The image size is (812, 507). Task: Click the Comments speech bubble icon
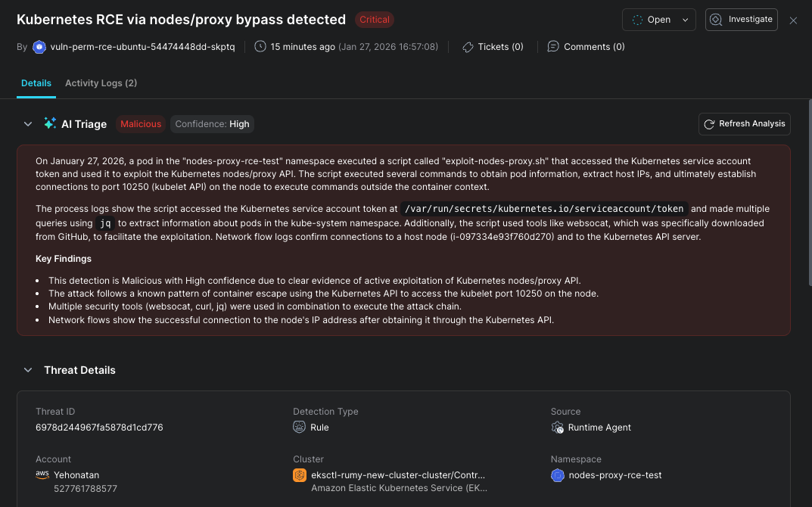[553, 47]
